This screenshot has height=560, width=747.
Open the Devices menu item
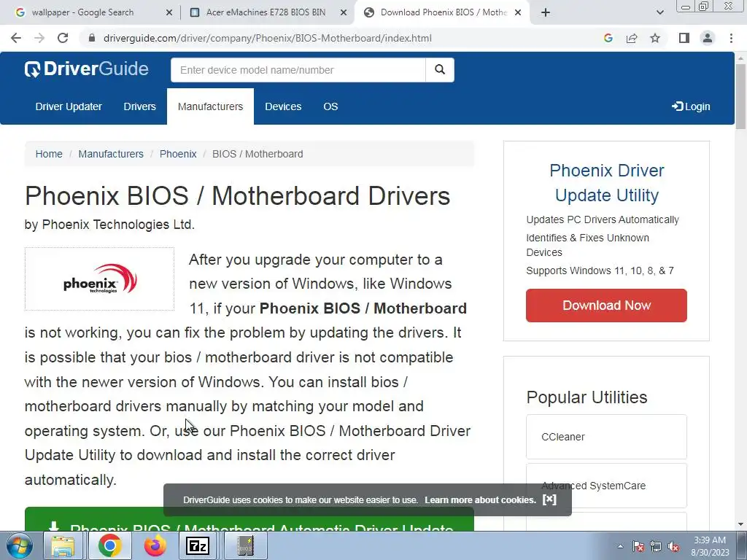coord(283,106)
